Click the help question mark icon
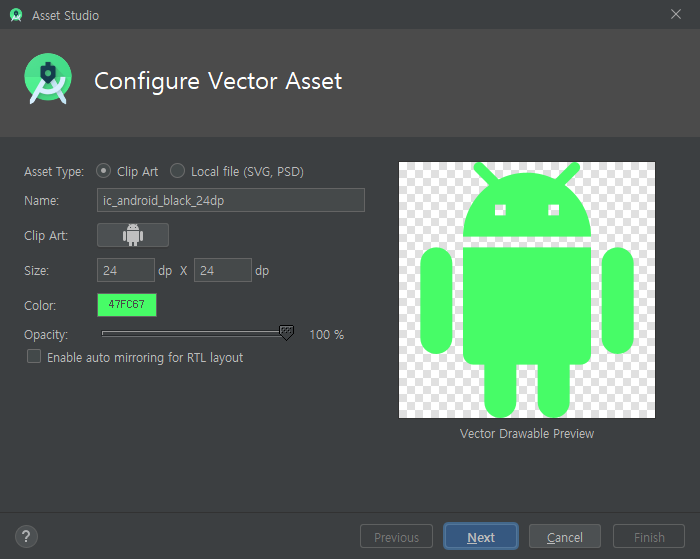 tap(26, 536)
